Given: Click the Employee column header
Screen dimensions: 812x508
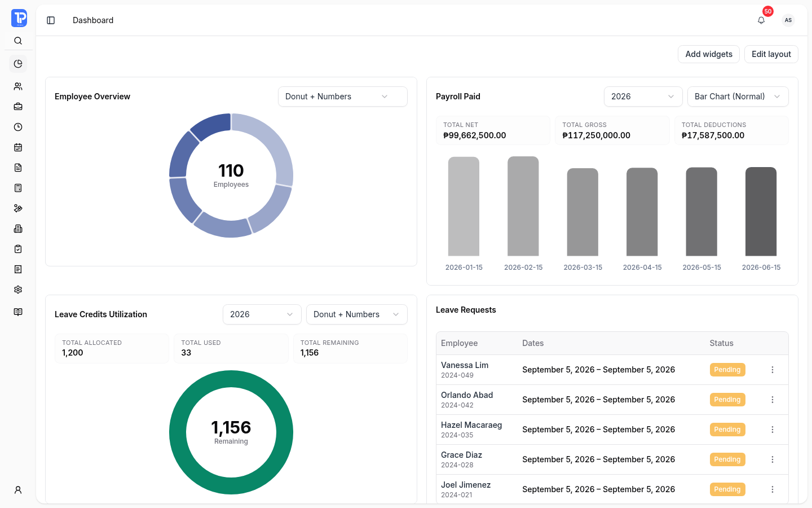Looking at the screenshot, I should pyautogui.click(x=459, y=343).
